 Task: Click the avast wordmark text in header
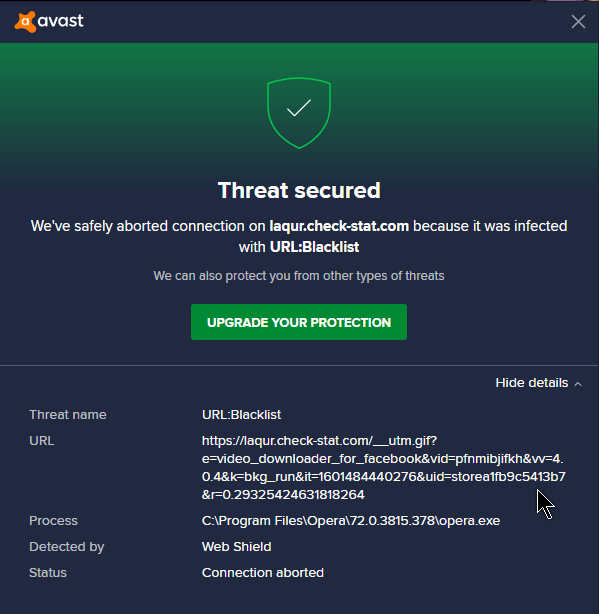61,20
